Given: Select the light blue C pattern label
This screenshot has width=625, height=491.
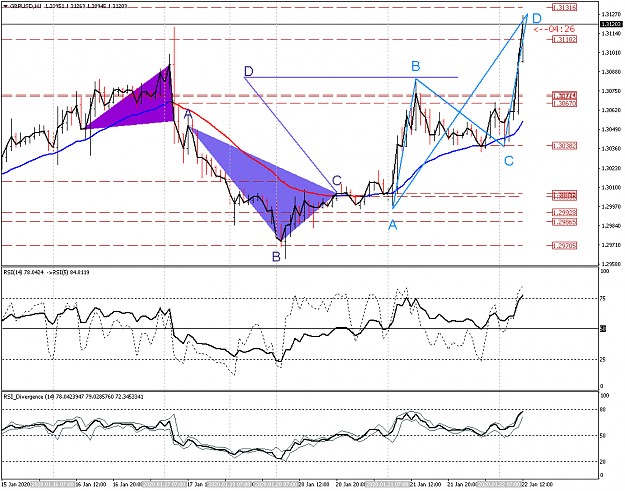Looking at the screenshot, I should point(509,161).
